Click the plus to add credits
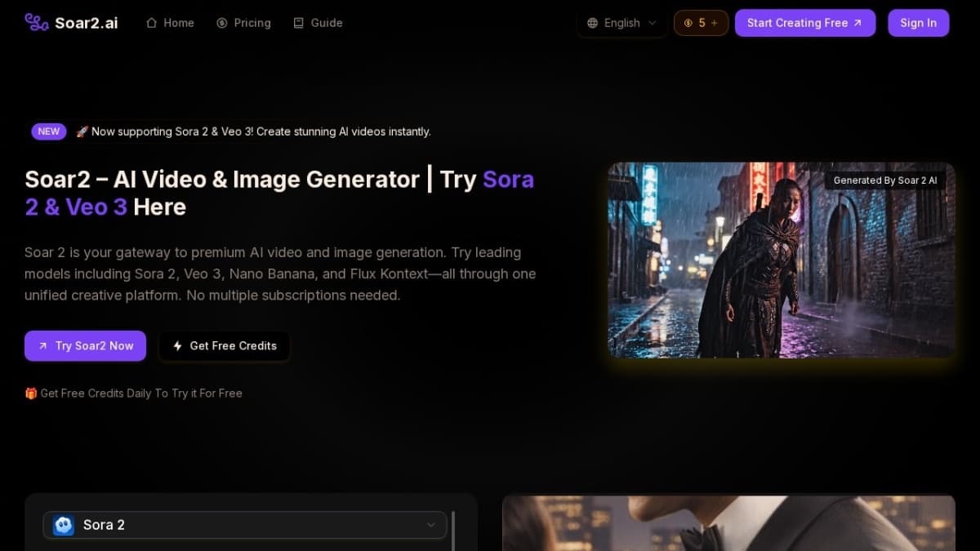Viewport: 980px width, 551px height. tap(714, 23)
